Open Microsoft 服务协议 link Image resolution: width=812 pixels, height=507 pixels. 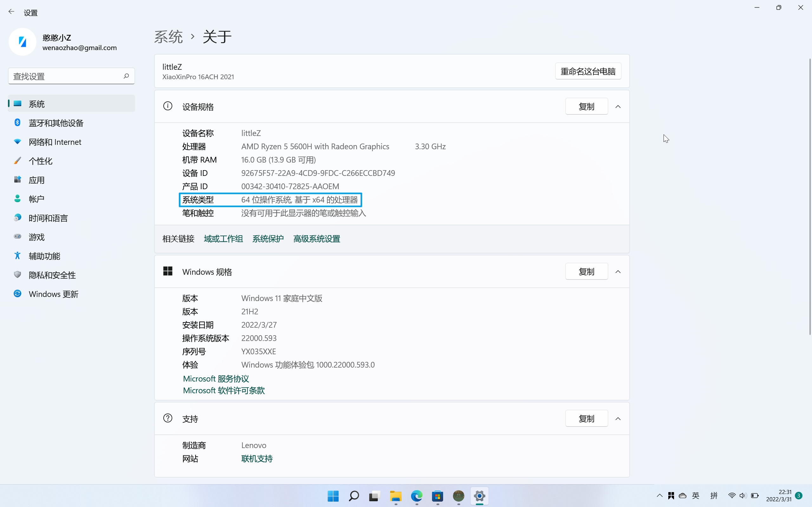tap(216, 379)
